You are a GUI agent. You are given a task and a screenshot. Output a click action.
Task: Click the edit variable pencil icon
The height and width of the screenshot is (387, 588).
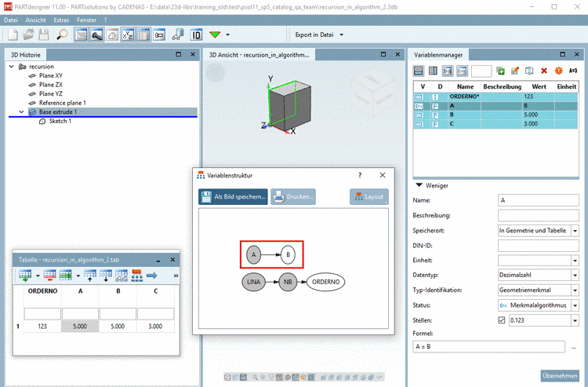(x=515, y=71)
